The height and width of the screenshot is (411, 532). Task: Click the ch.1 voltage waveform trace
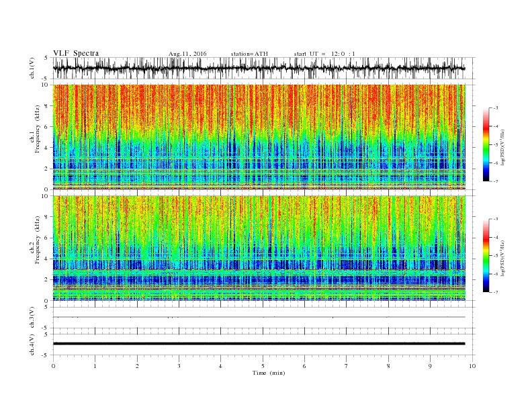259,68
